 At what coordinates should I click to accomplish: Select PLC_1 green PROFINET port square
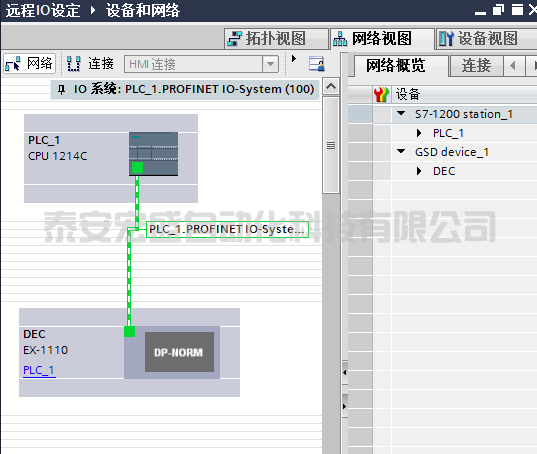click(x=137, y=168)
